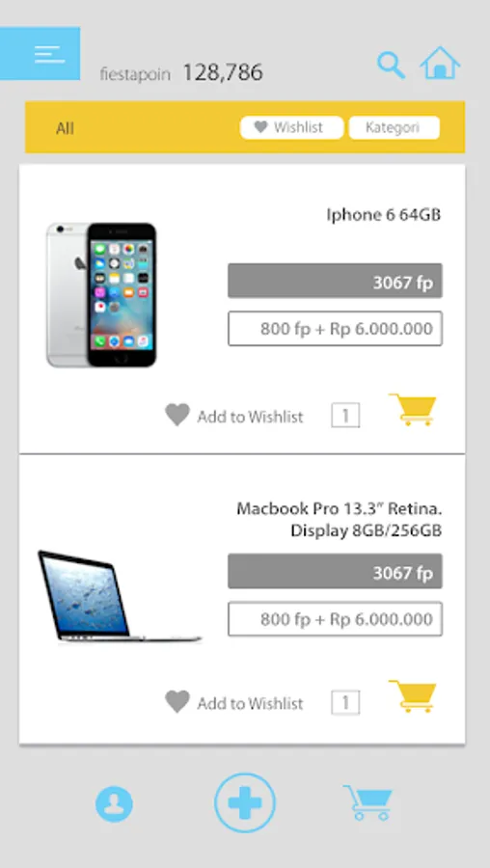Select the All tab
The image size is (490, 868).
[65, 128]
